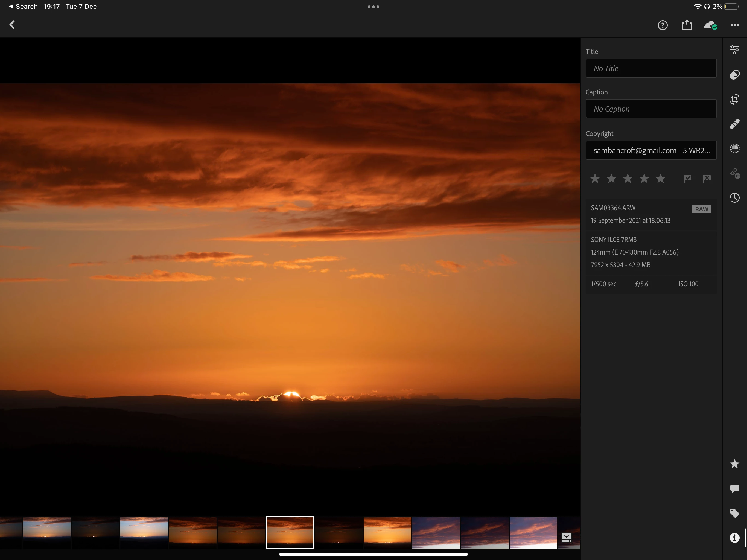Open the Rate and Review star panel
The width and height of the screenshot is (747, 560).
(734, 464)
